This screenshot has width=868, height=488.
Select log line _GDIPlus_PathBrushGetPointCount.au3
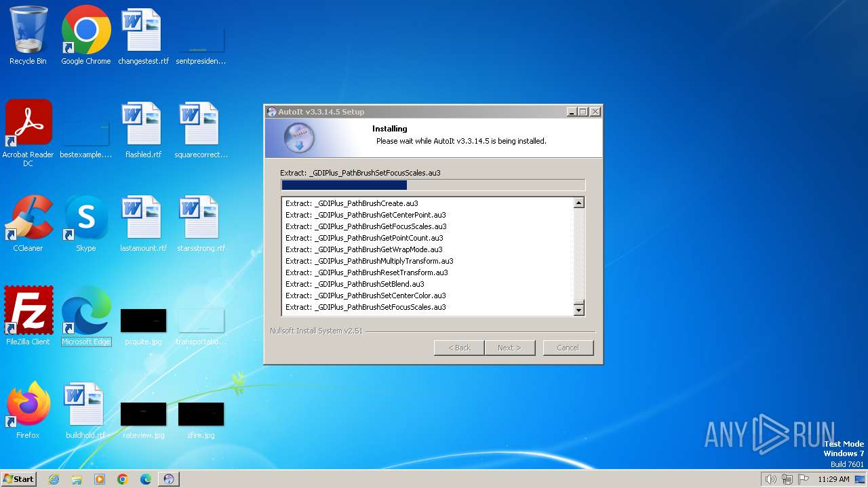click(364, 238)
